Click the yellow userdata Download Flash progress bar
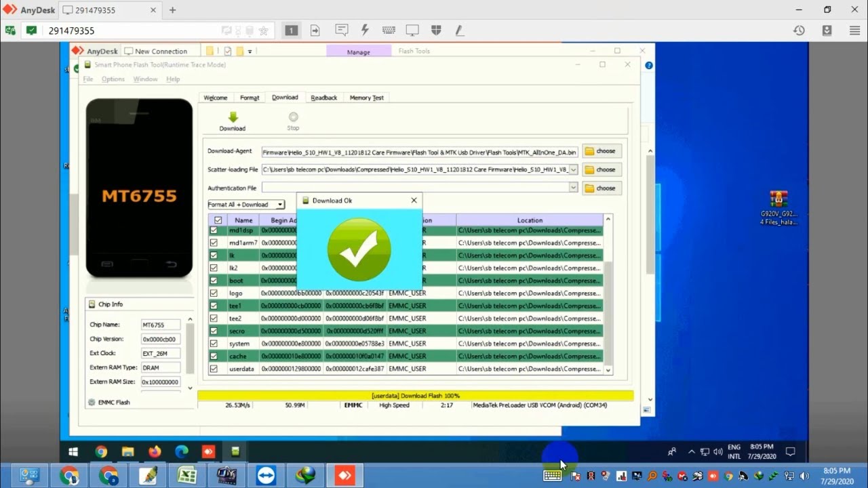Viewport: 868px width, 488px height. tap(415, 396)
